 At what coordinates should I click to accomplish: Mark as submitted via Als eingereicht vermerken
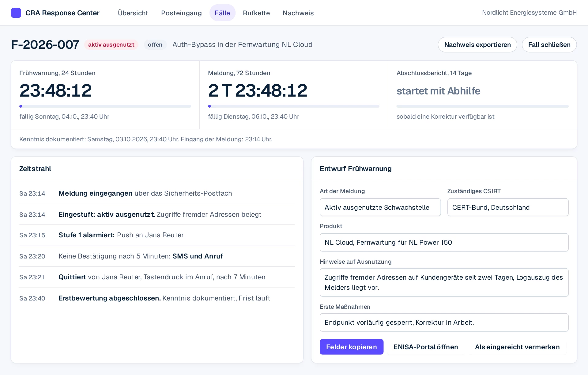pyautogui.click(x=517, y=347)
